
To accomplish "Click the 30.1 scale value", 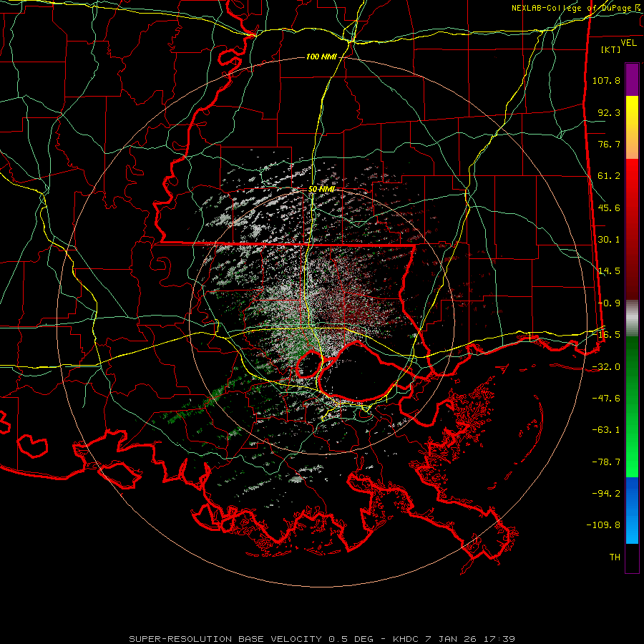I will point(609,240).
